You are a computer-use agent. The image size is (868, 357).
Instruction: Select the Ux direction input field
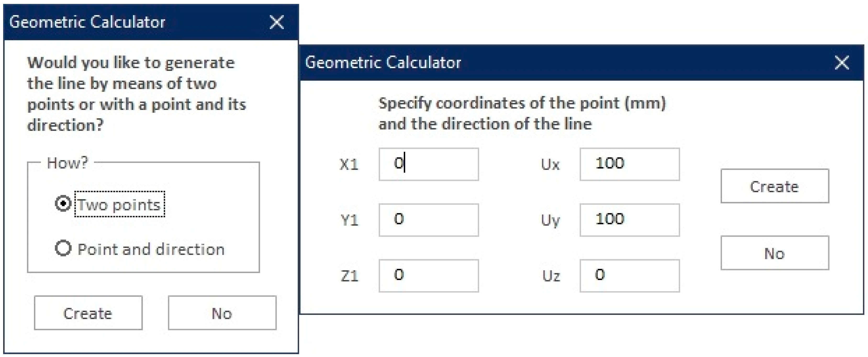(x=629, y=164)
